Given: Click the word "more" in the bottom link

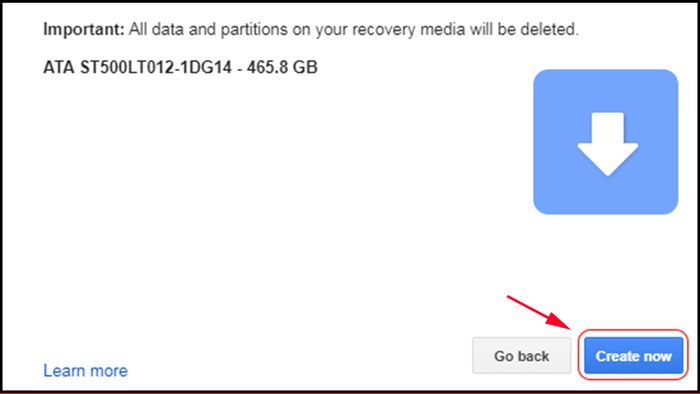Looking at the screenshot, I should pos(108,371).
